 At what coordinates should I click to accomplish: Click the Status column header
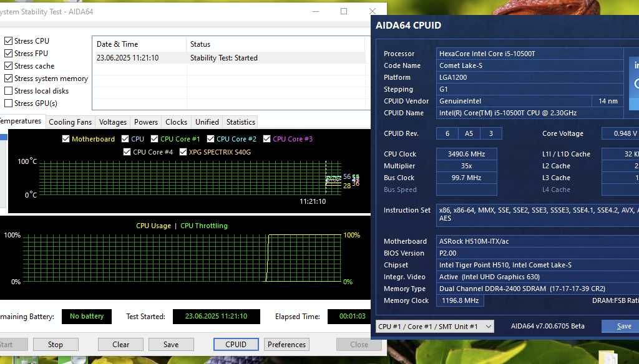(275, 44)
